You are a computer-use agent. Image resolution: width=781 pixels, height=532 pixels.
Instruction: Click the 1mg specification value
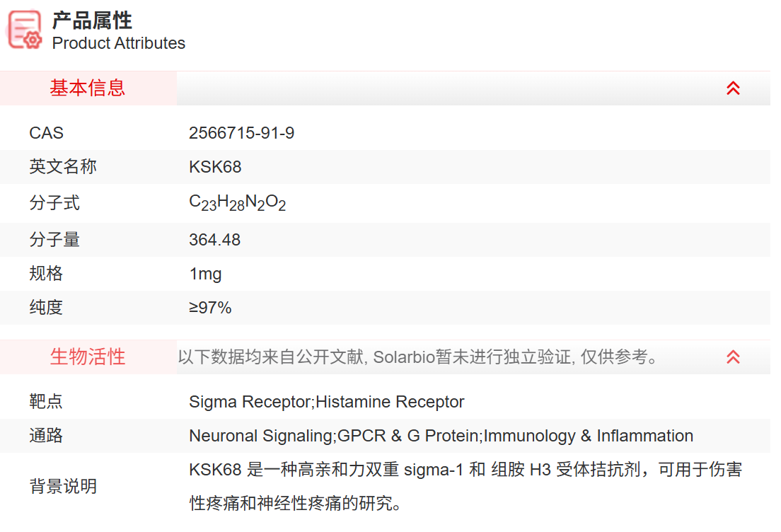pyautogui.click(x=205, y=274)
